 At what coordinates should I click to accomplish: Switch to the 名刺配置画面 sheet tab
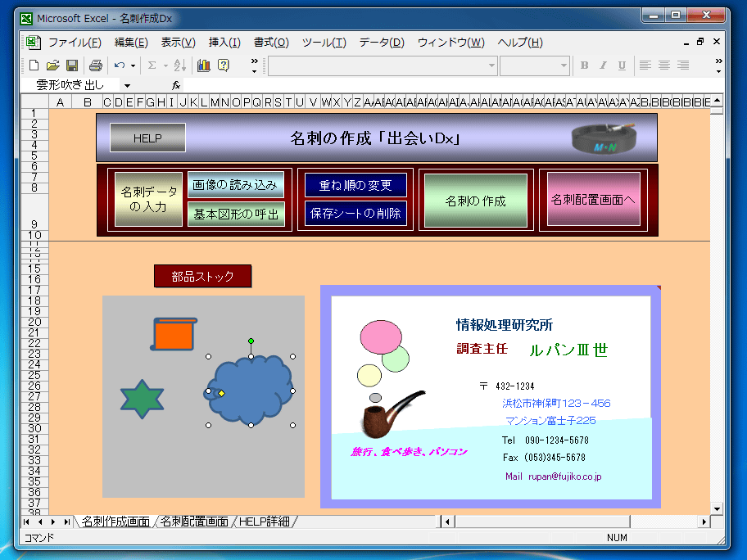tap(194, 522)
